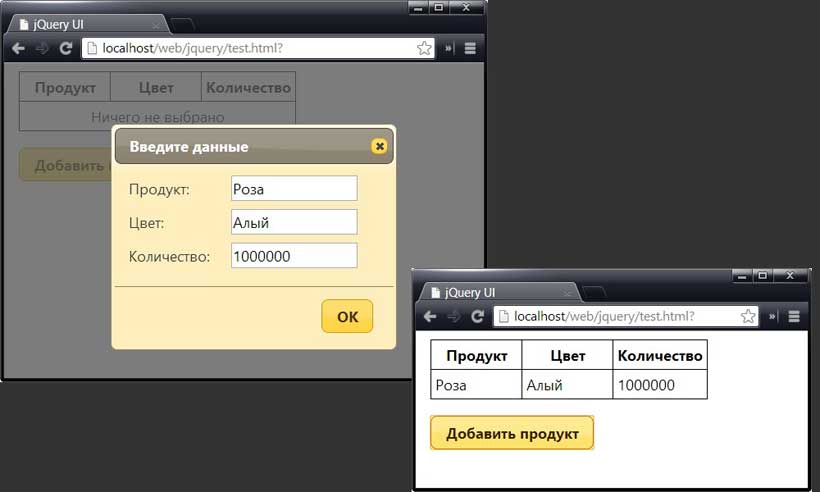Click the 'Цвет:' label in the dialog
The image size is (820, 492).
pos(146,223)
